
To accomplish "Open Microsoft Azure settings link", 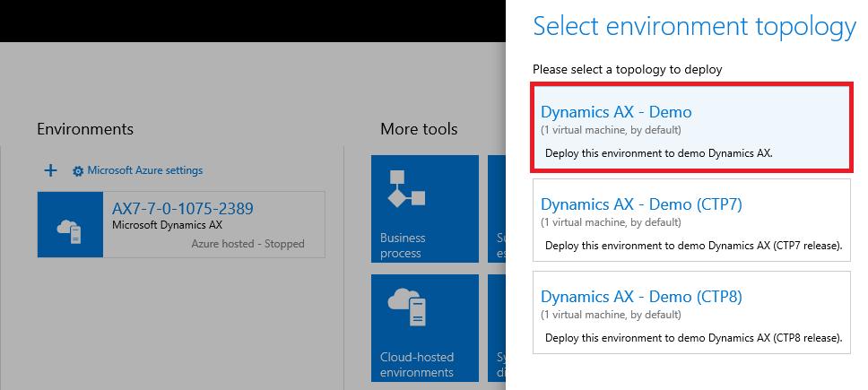I will [145, 170].
